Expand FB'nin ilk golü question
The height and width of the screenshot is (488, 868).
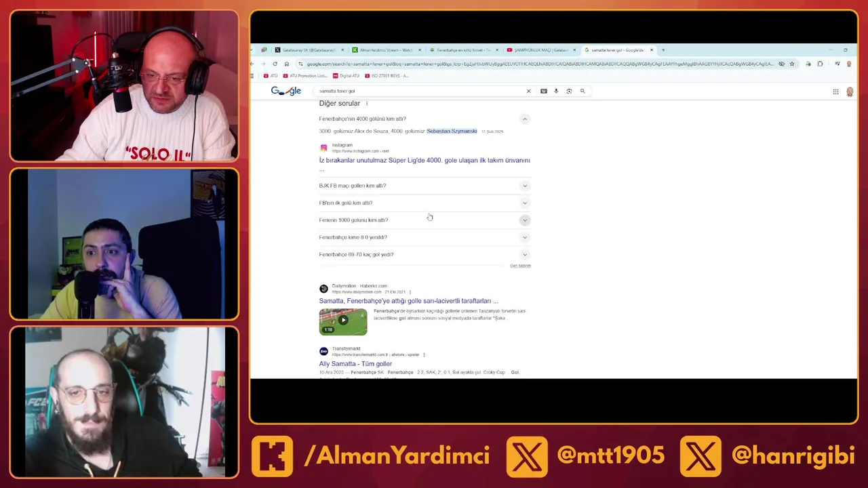point(525,203)
